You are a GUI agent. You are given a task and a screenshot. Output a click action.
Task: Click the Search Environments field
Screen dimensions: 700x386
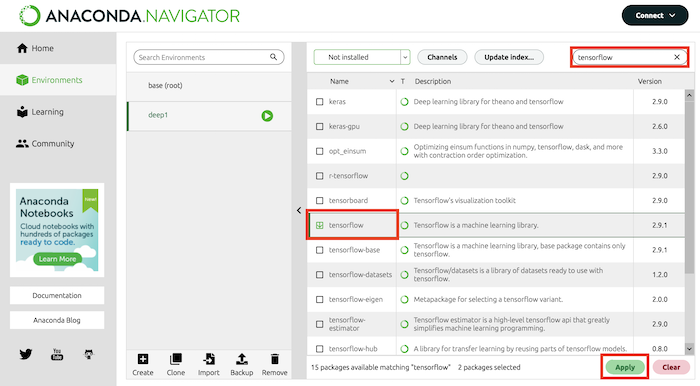[x=208, y=57]
